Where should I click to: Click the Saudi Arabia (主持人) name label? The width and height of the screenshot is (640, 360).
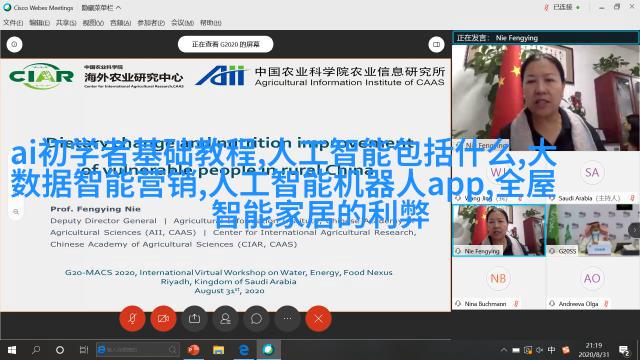click(x=589, y=198)
